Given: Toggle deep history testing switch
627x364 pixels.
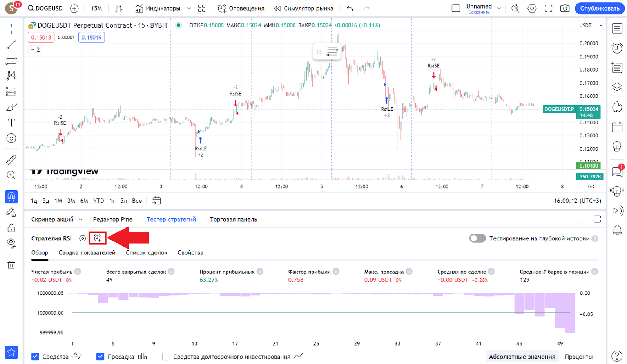Looking at the screenshot, I should pyautogui.click(x=477, y=238).
